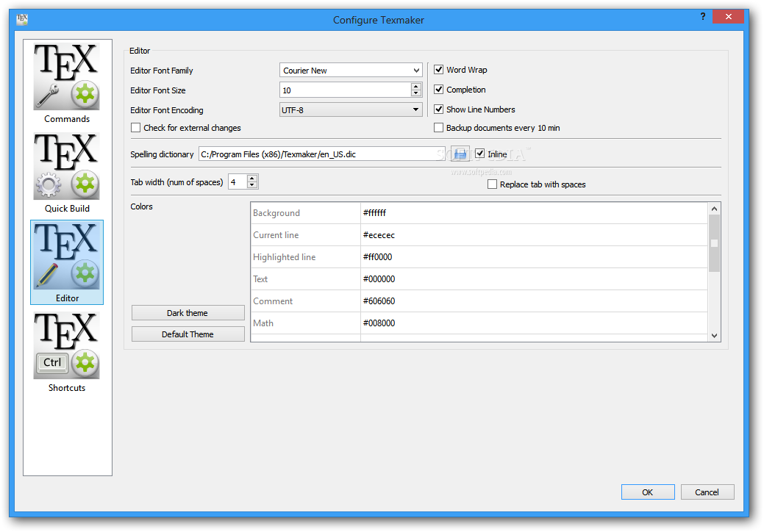
Task: Apply the Default Theme
Action: 188,334
